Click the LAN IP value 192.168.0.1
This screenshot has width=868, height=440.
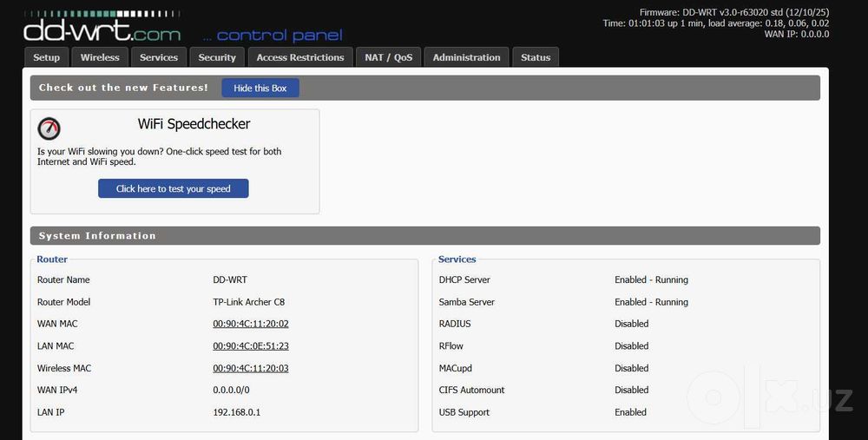tap(237, 411)
